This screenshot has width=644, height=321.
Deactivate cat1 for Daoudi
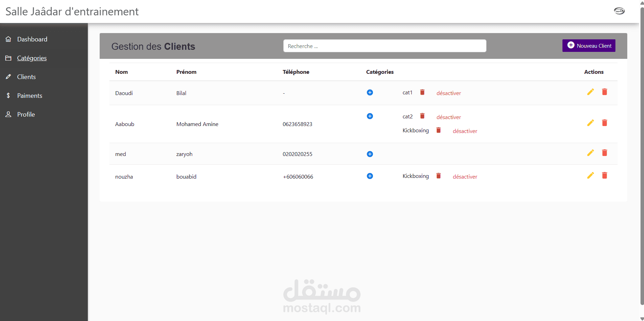pyautogui.click(x=449, y=93)
